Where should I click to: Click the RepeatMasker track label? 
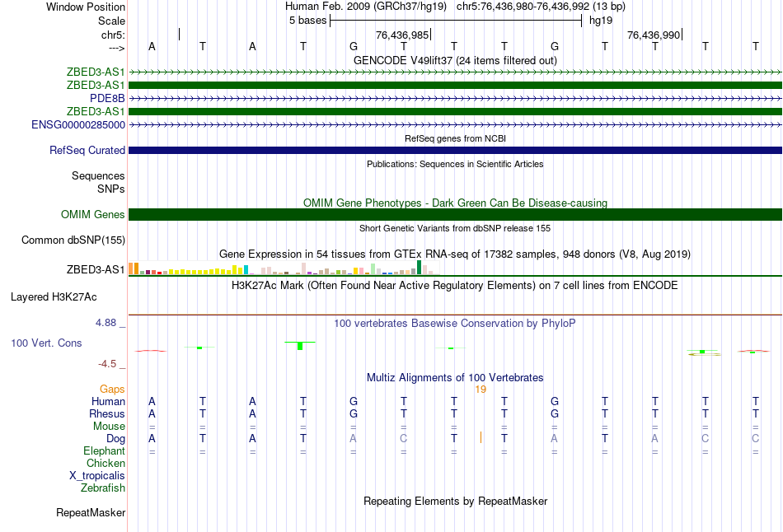click(91, 512)
